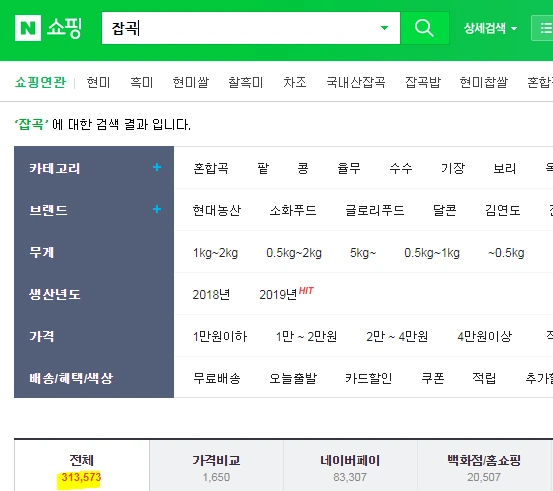Select price range 1만 ~ 2만원
Screen dimensions: 553x491
306,336
